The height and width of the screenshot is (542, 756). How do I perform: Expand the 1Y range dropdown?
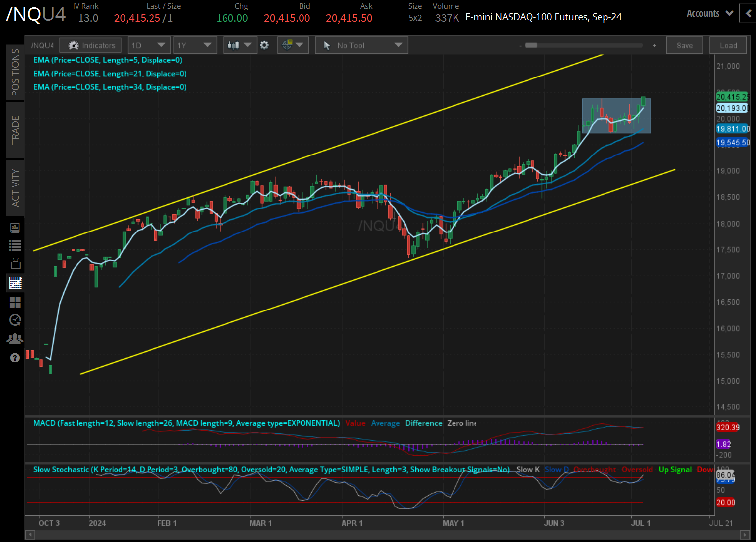(x=195, y=45)
